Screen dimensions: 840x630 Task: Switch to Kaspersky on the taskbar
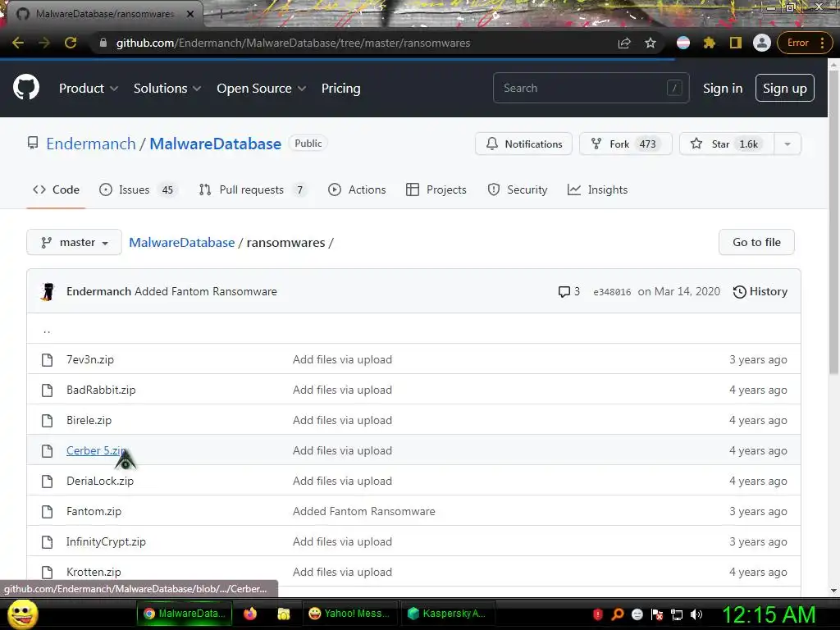pyautogui.click(x=447, y=614)
